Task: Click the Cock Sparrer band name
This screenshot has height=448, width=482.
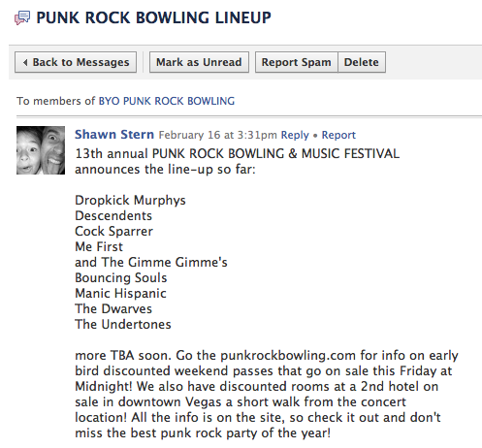Action: click(113, 232)
